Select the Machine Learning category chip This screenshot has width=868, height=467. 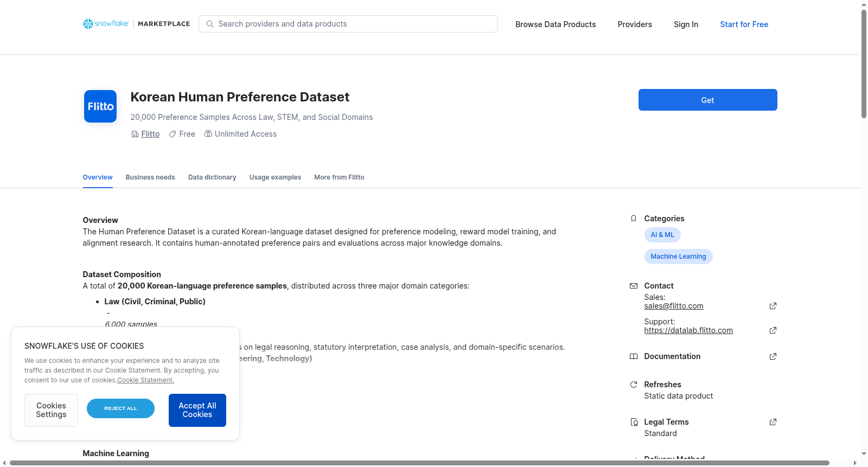[x=679, y=257]
